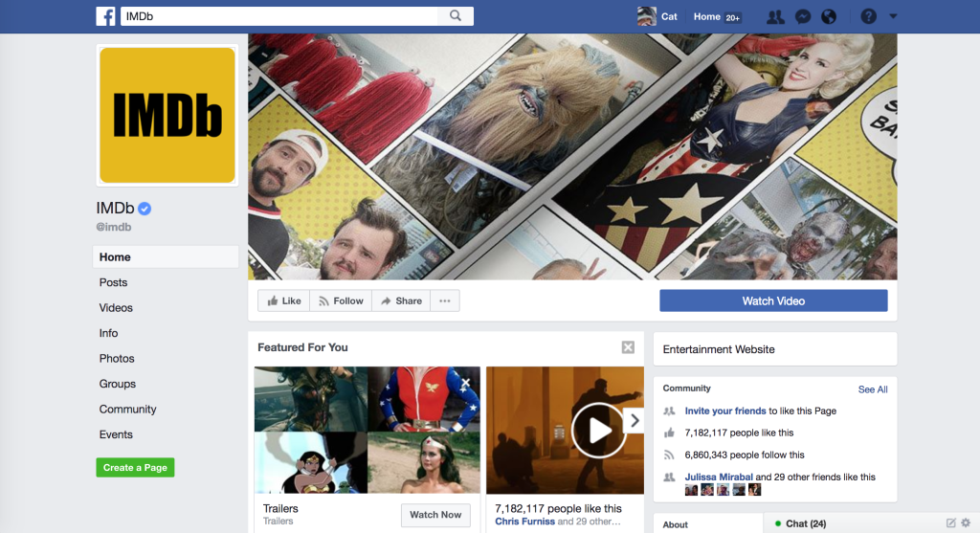Image resolution: width=980 pixels, height=533 pixels.
Task: Click the Watch Video button
Action: (773, 300)
